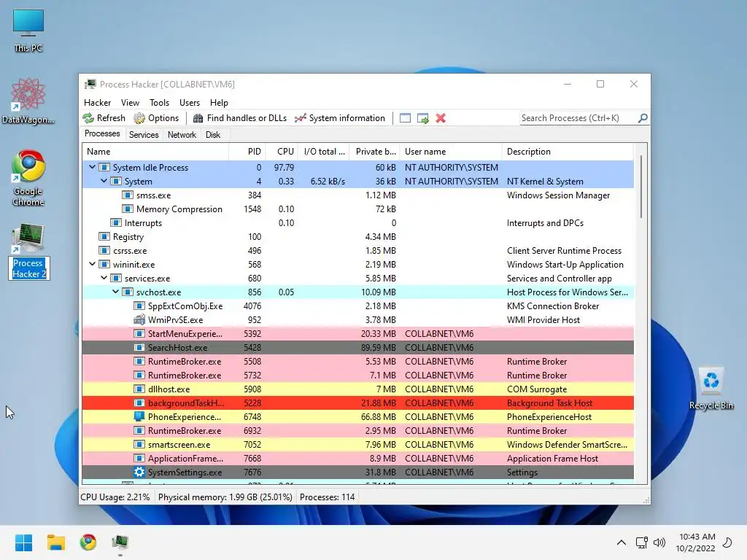Focus the Search Processes field
The width and height of the screenshot is (747, 560).
click(578, 118)
